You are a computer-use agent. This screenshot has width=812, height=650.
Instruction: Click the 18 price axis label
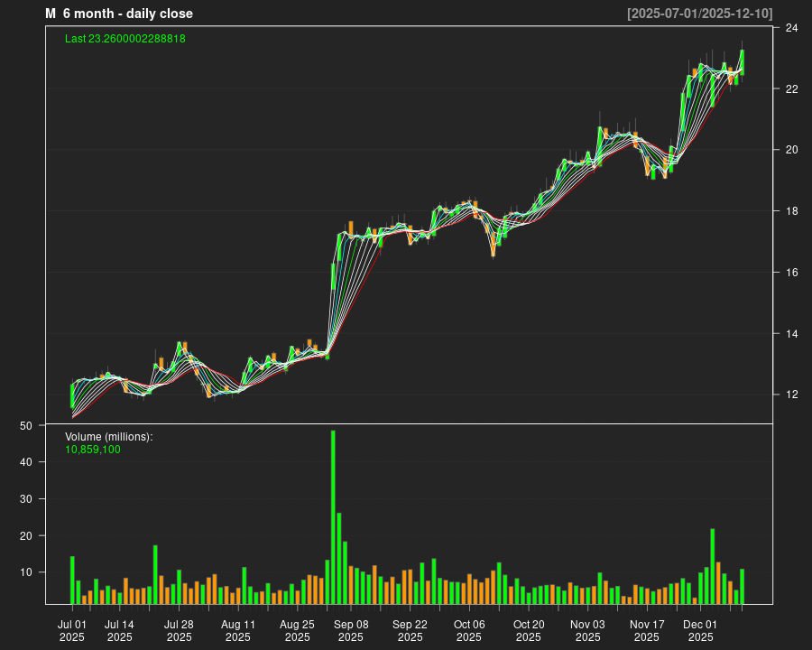790,211
